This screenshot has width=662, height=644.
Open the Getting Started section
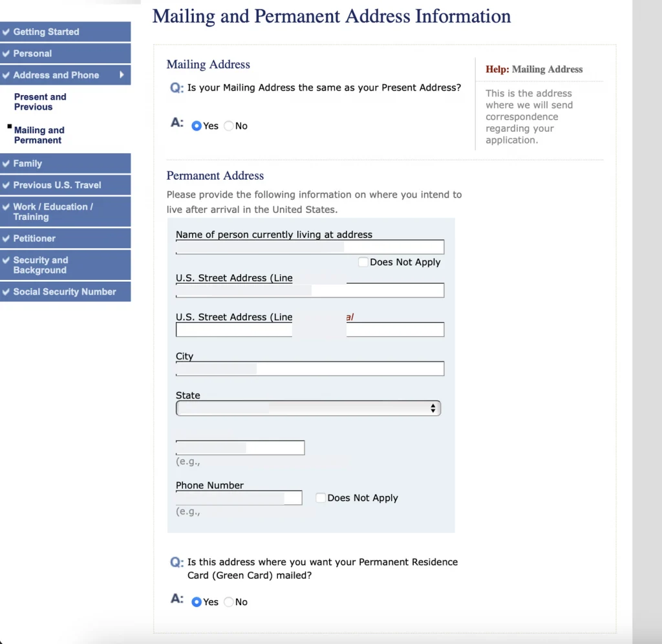tap(65, 32)
